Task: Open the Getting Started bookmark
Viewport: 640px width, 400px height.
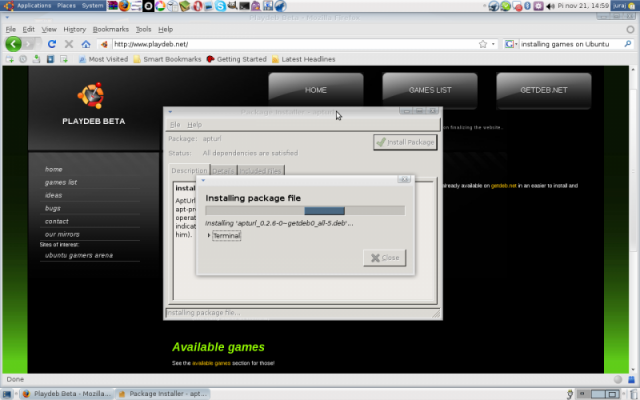Action: 237,59
